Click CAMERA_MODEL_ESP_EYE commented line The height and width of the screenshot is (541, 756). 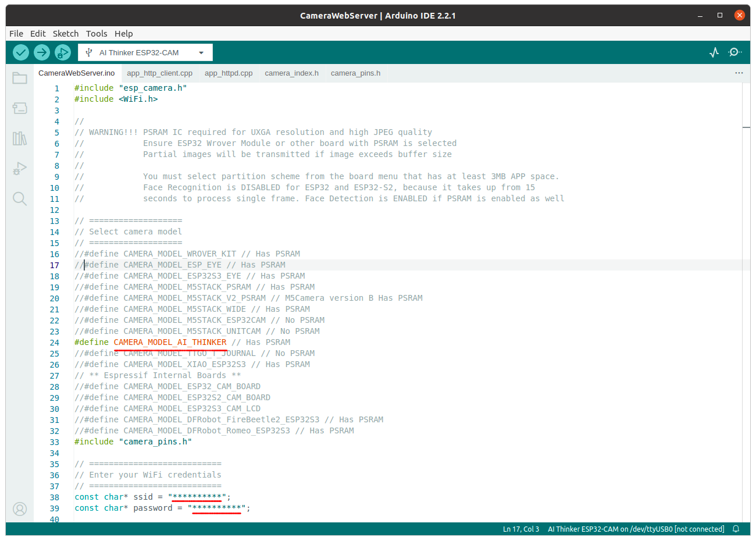click(180, 265)
